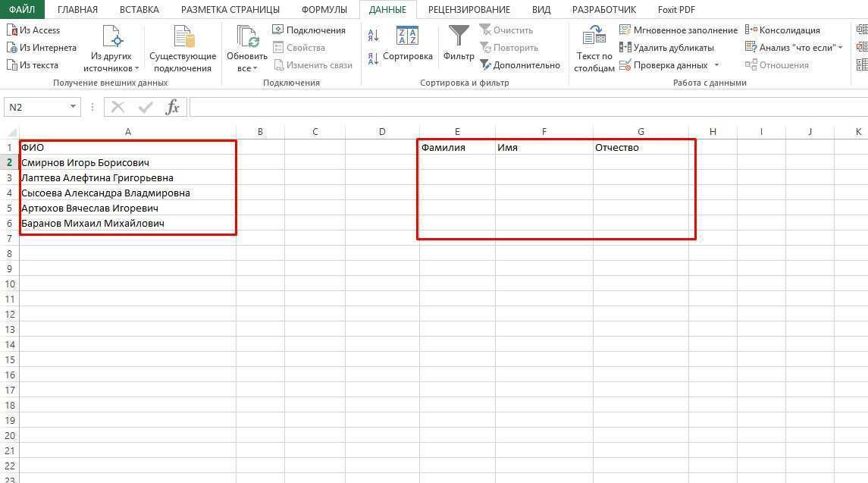Viewport: 868px width, 483px height.
Task: Click the Insert Function fx icon
Action: [172, 106]
